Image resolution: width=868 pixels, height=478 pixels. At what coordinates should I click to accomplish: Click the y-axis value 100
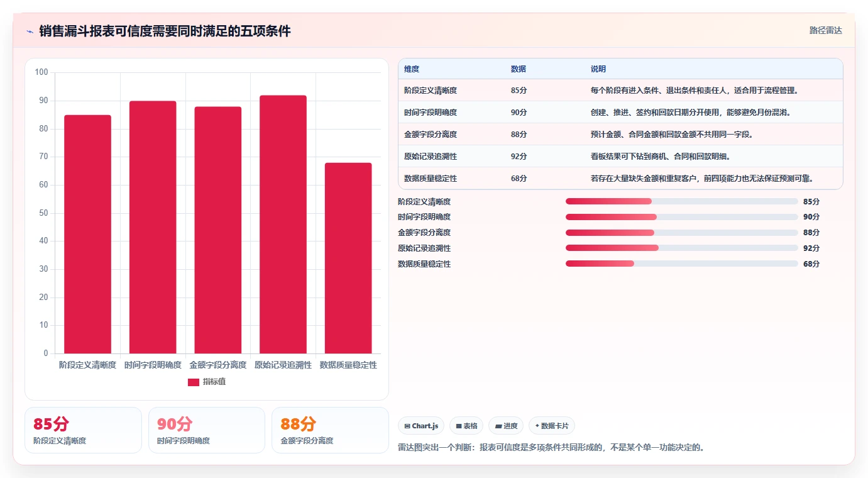41,72
